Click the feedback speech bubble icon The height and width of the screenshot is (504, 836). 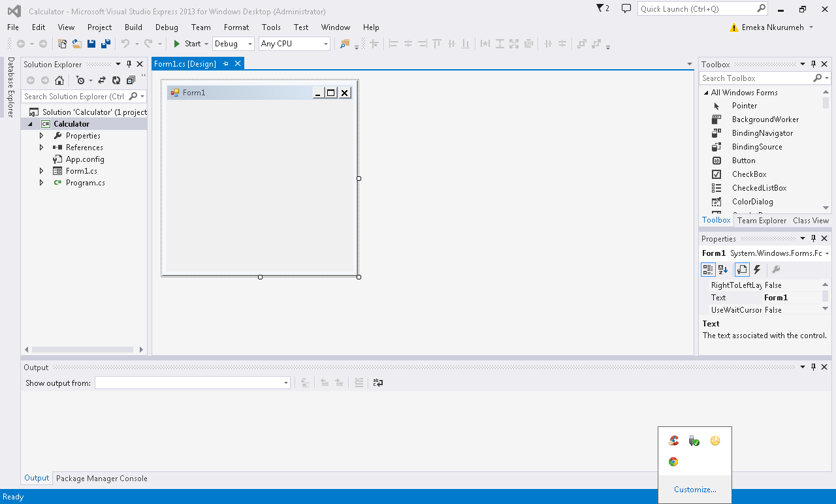[x=626, y=8]
